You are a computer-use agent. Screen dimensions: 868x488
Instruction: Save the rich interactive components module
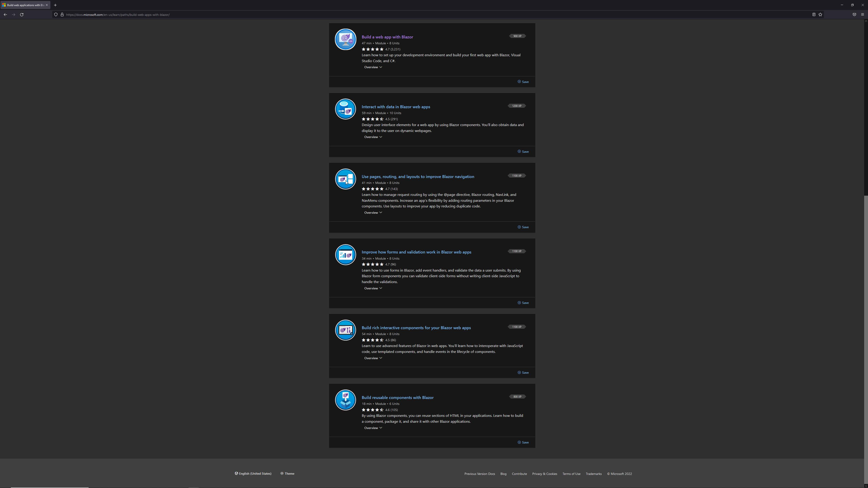pos(523,373)
